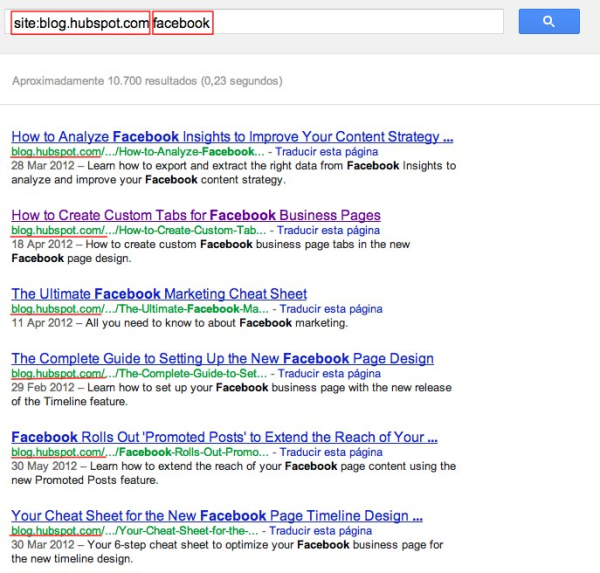Click green URL How-to-Analyze-Facebook
The image size is (600, 573).
click(x=138, y=152)
